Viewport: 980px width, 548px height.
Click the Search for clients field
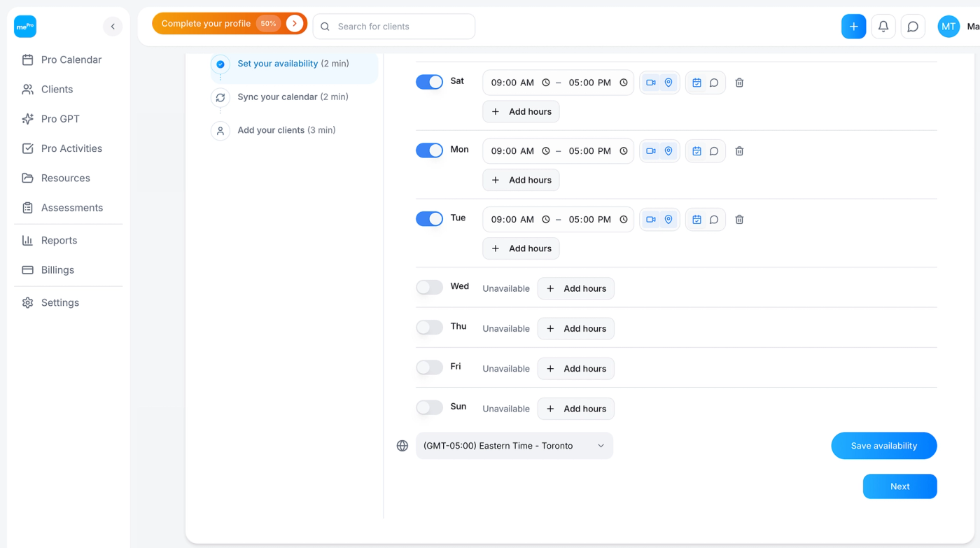point(394,27)
